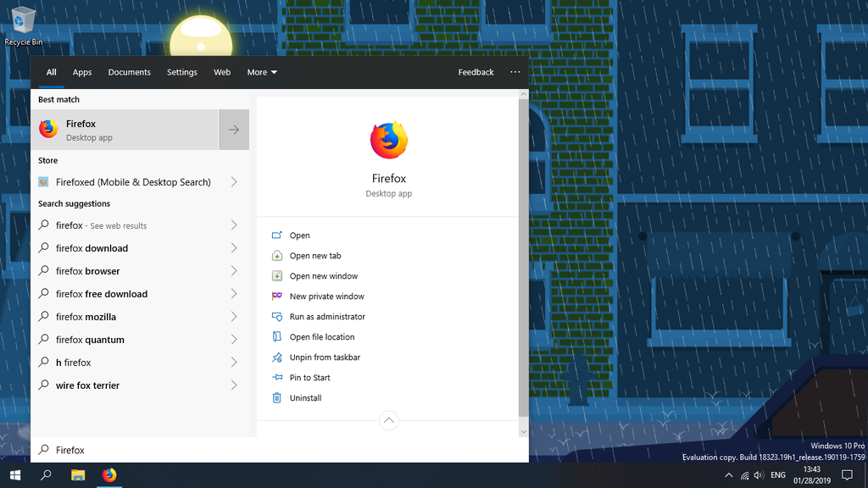Click 'Uninstall' for Firefox
Image resolution: width=868 pixels, height=488 pixels.
click(x=305, y=398)
